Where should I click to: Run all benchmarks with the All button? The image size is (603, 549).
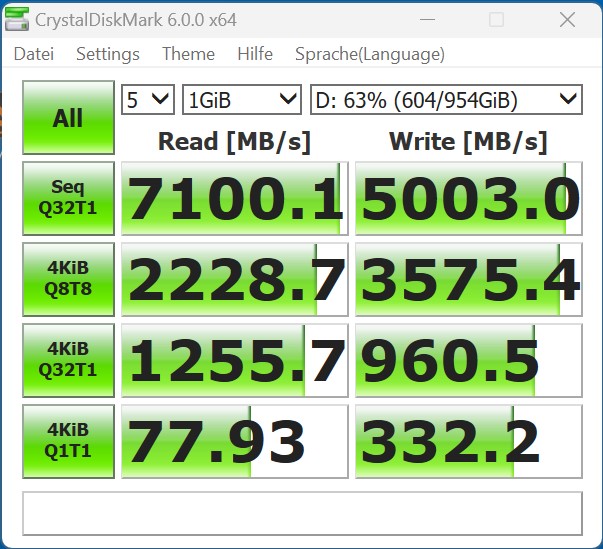point(68,117)
